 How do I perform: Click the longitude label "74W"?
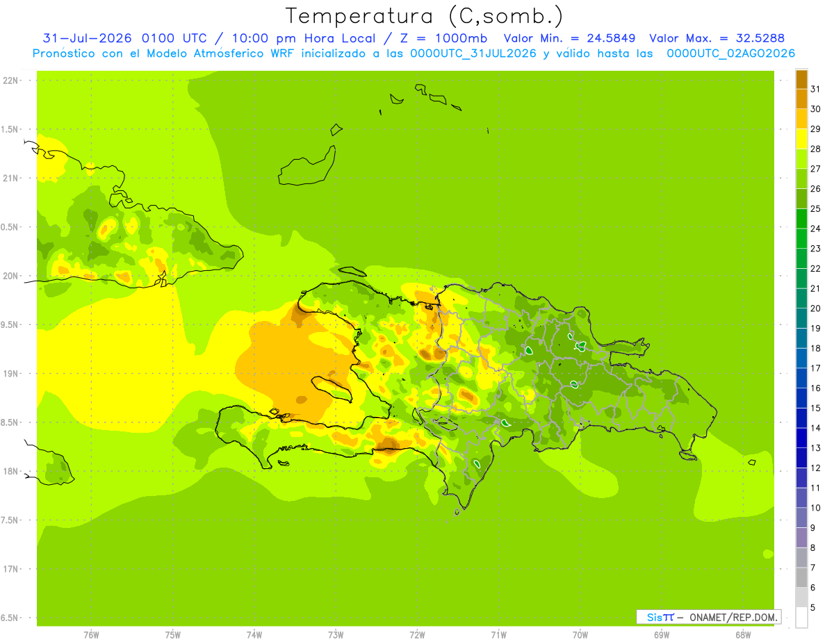coord(254,636)
